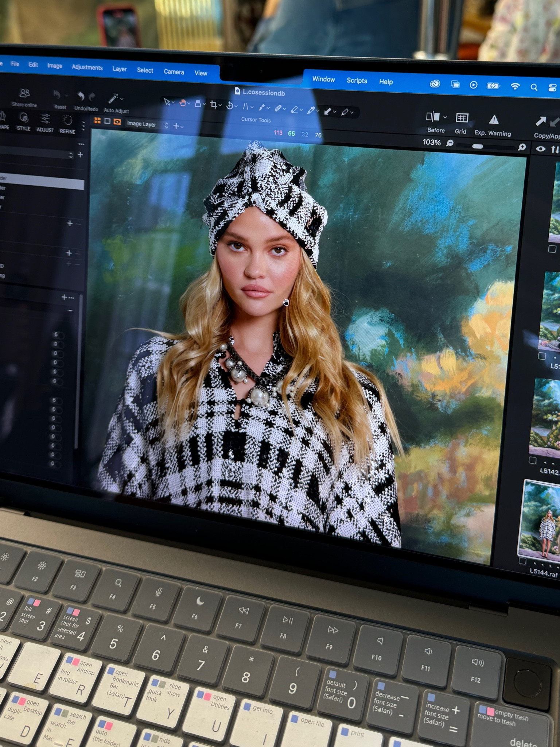The height and width of the screenshot is (747, 560).
Task: Expand the add layer plus dropdown
Action: [x=178, y=126]
